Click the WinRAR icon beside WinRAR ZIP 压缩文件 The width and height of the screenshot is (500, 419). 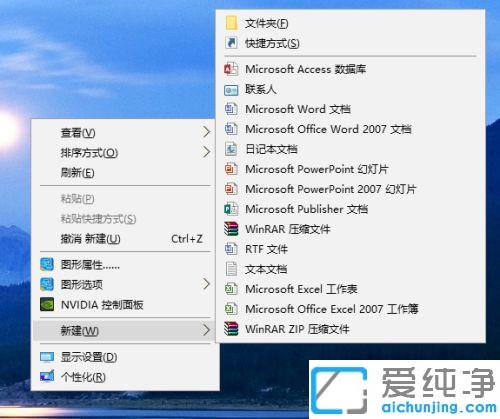231,329
